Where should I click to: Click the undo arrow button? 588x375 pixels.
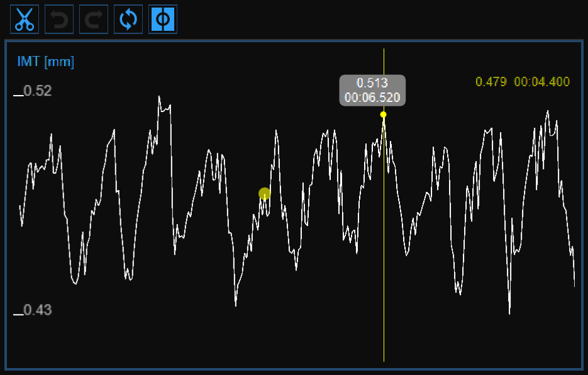(x=59, y=20)
